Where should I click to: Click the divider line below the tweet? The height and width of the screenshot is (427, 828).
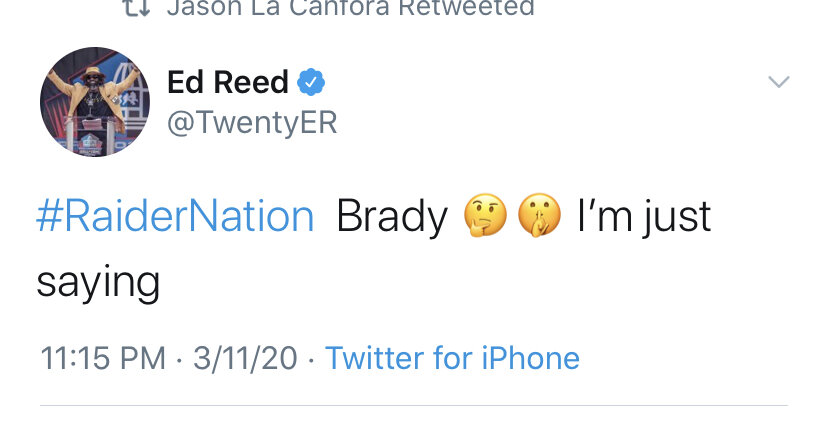tap(414, 405)
